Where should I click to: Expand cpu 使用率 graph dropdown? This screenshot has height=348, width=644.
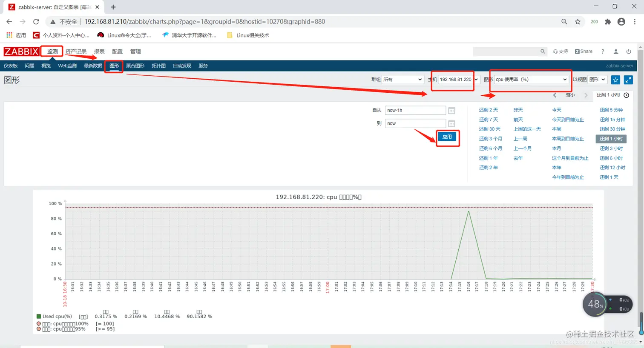pyautogui.click(x=531, y=80)
